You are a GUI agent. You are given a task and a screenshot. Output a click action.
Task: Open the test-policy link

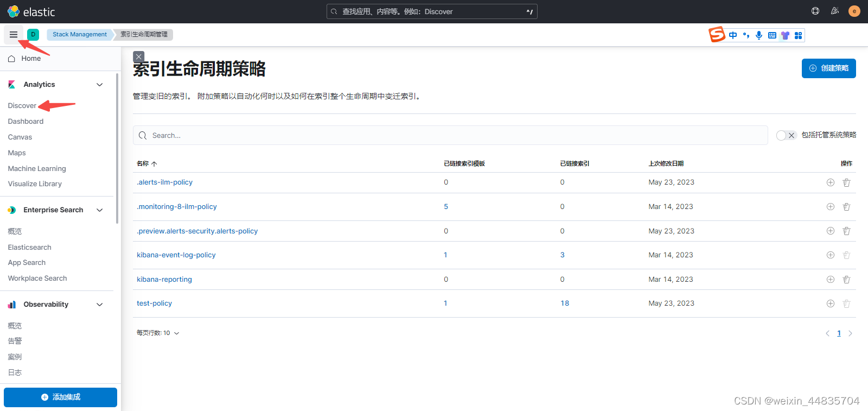(155, 303)
